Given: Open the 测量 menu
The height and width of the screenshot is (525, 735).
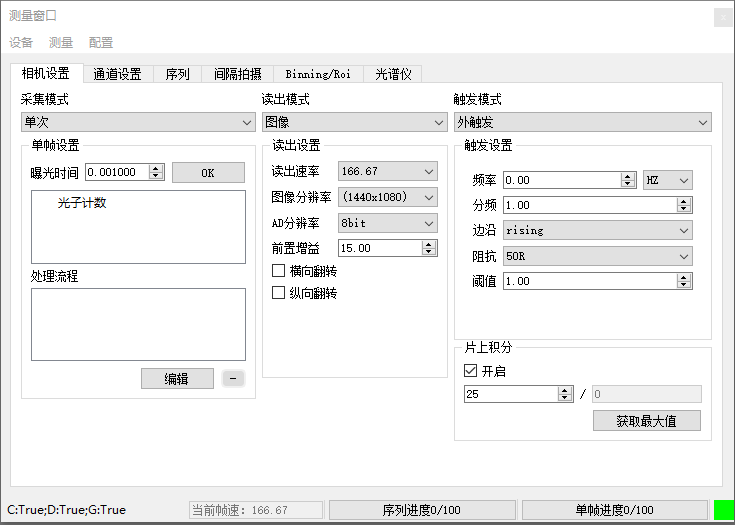Looking at the screenshot, I should click(x=61, y=43).
